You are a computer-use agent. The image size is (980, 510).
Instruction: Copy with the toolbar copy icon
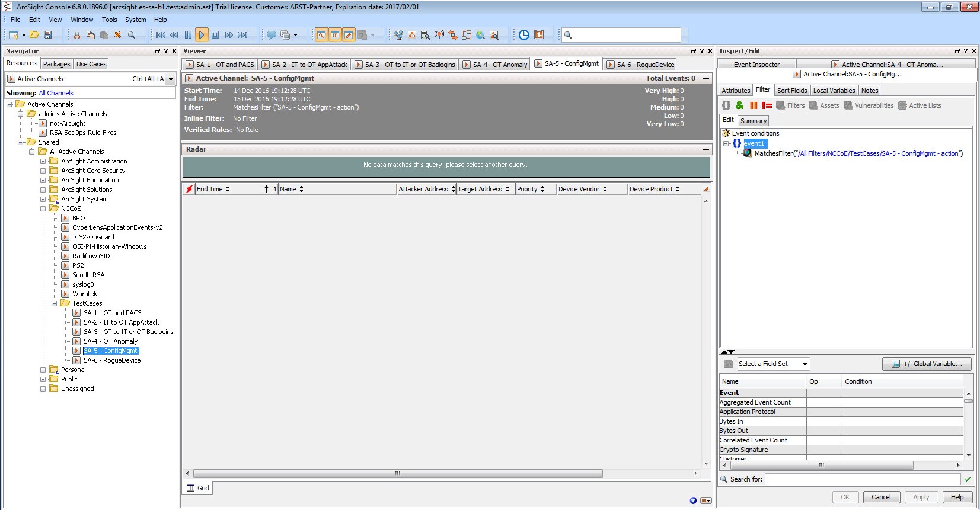click(91, 35)
